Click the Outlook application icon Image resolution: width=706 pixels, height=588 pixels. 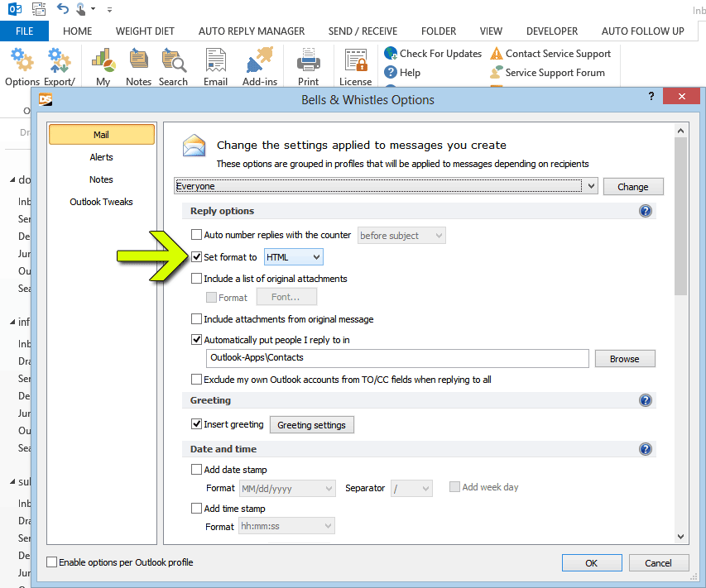click(x=15, y=8)
